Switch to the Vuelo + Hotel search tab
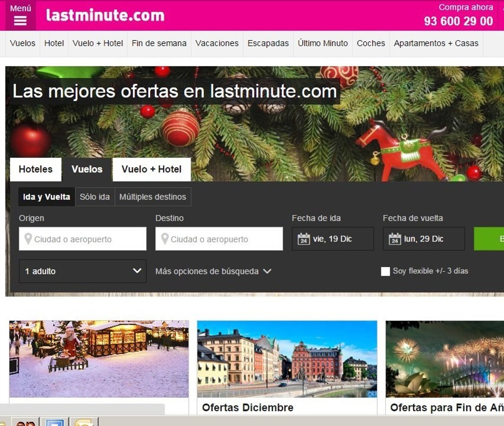The height and width of the screenshot is (426, 504). coord(151,169)
